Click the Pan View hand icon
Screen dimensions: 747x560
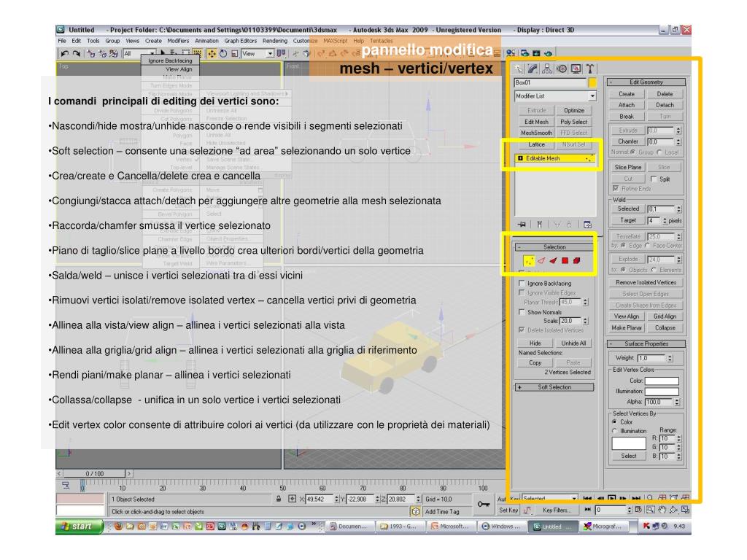[x=662, y=510]
